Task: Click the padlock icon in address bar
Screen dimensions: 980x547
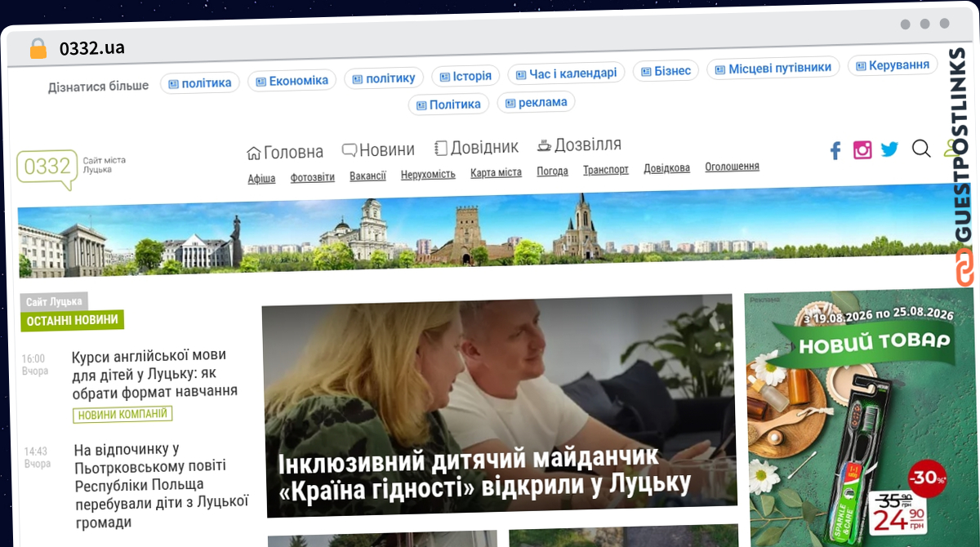Action: (38, 48)
